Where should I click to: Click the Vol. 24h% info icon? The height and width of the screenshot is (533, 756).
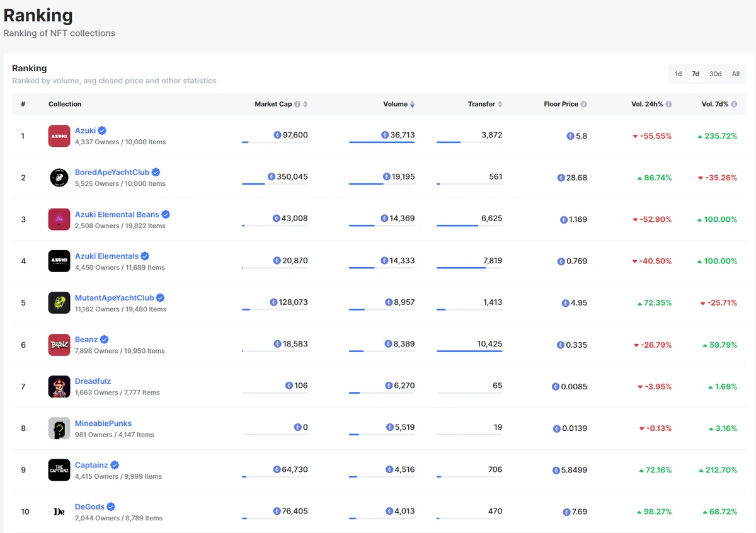pyautogui.click(x=668, y=105)
